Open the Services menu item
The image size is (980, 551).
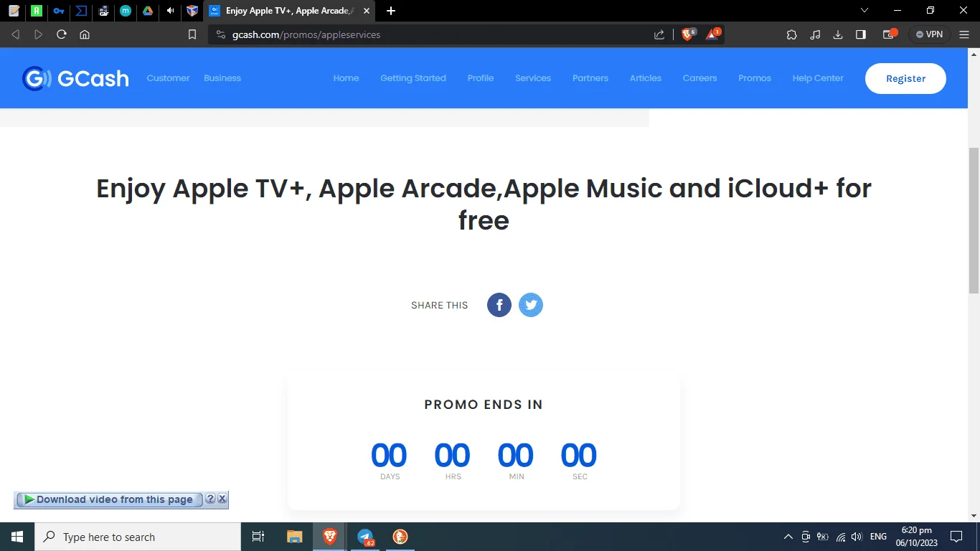click(533, 78)
